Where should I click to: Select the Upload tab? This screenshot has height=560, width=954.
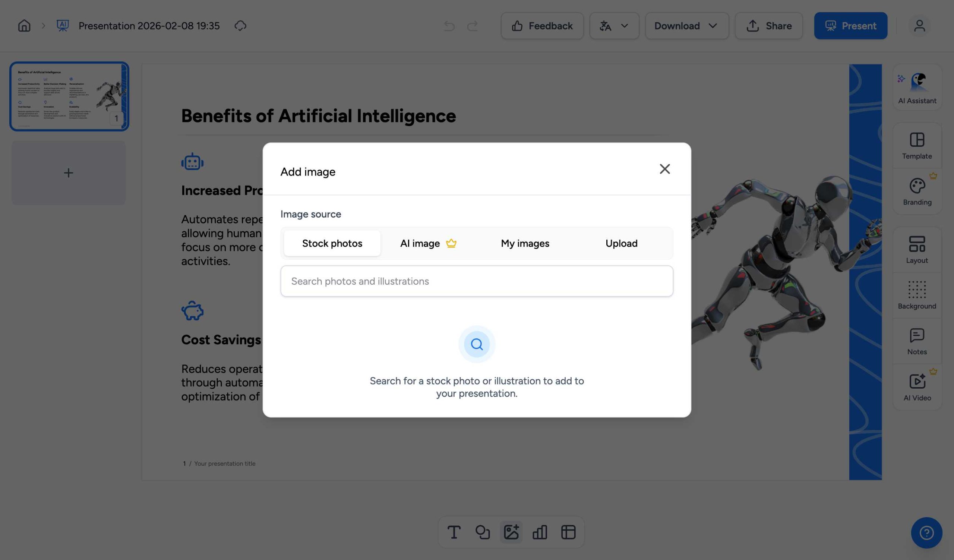(621, 243)
